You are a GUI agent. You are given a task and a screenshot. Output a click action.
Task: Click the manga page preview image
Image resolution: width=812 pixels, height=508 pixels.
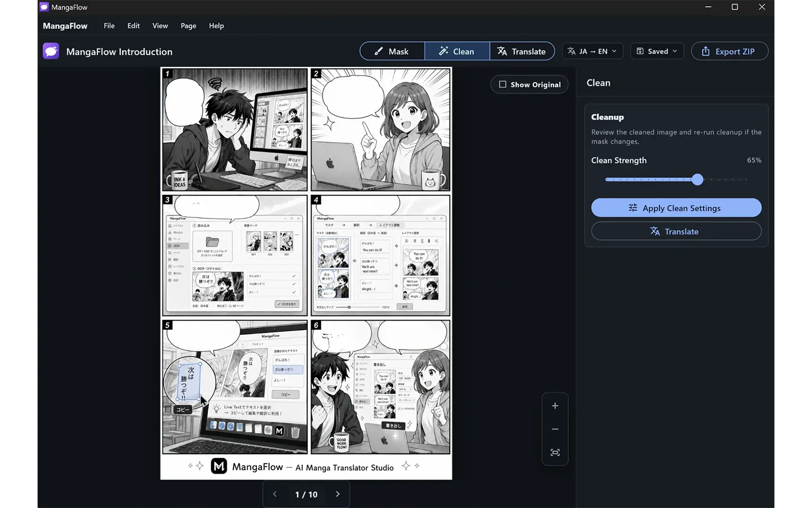[306, 273]
